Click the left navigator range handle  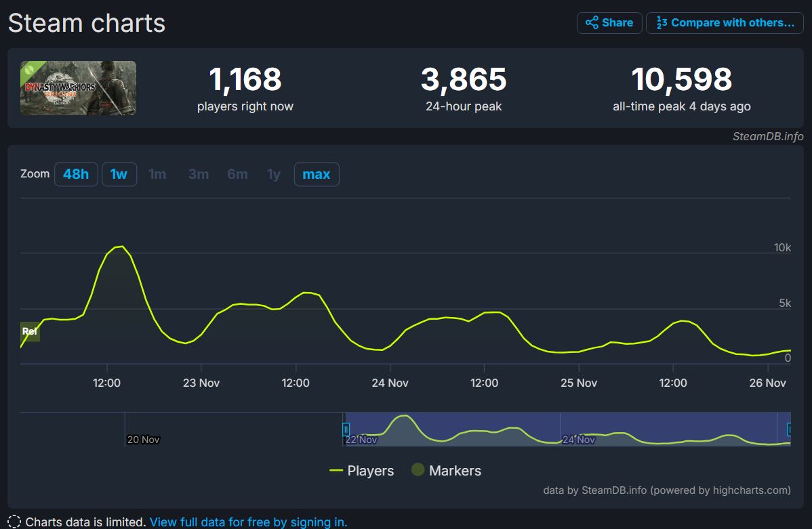pyautogui.click(x=346, y=429)
